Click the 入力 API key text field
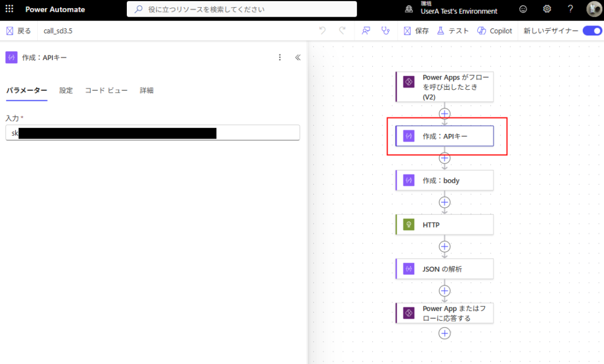Viewport: 604px width, 364px height. point(152,133)
